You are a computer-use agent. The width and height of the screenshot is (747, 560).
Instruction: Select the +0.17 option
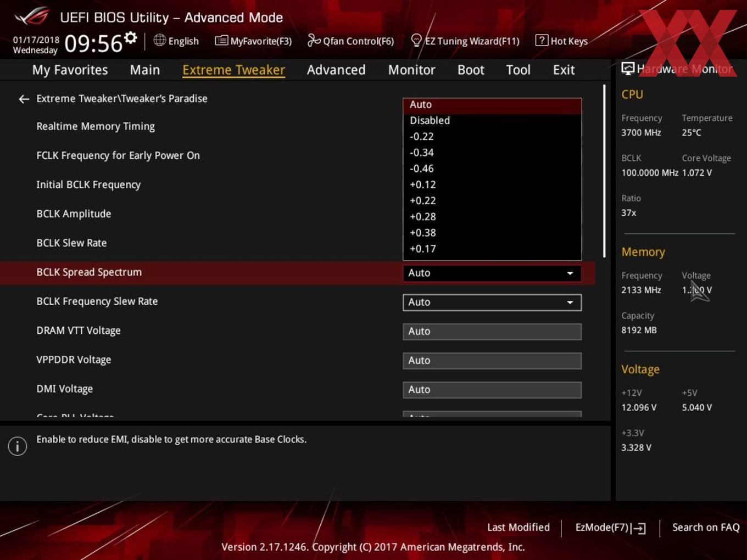[492, 249]
